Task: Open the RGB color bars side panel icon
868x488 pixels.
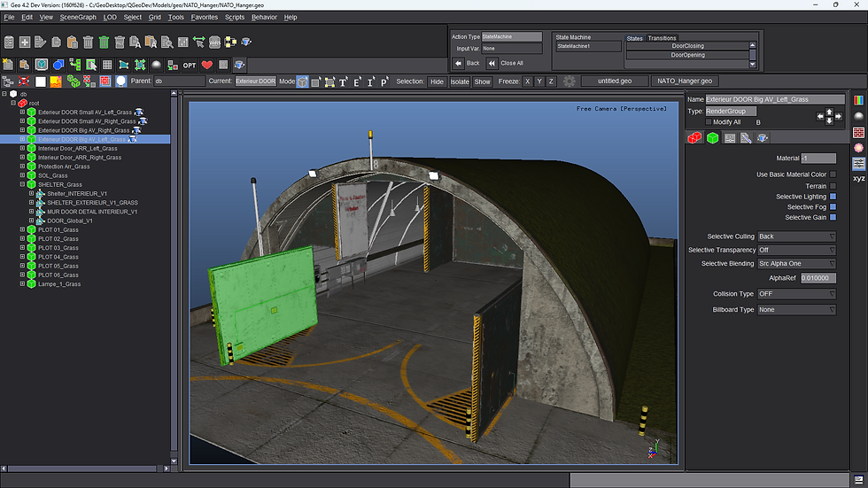Action: [x=858, y=101]
